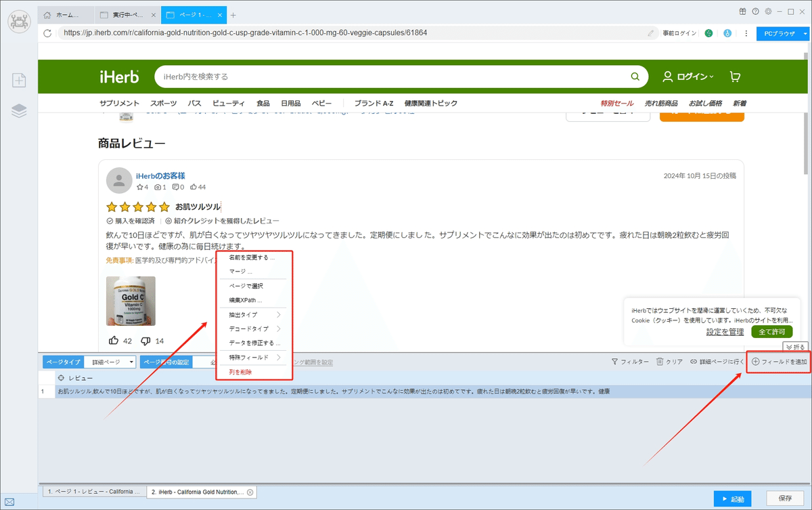812x510 pixels.
Task: Reload the page with refresh icon
Action: pyautogui.click(x=47, y=33)
